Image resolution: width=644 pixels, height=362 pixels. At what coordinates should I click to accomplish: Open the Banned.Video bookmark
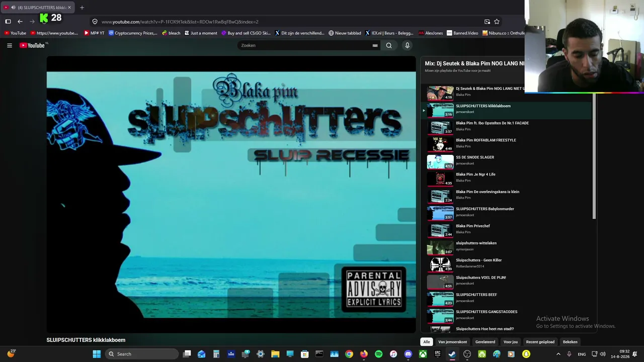pos(462,33)
